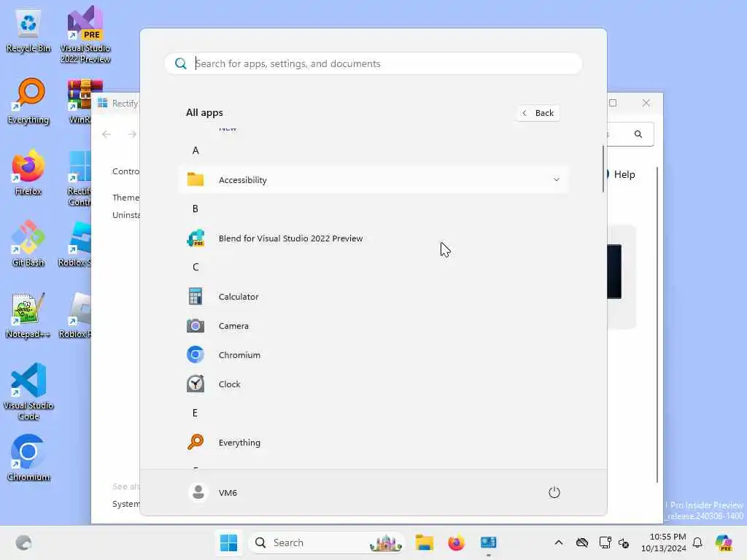Viewport: 747px width, 560px height.
Task: Open taskbar Search box
Action: tap(327, 542)
